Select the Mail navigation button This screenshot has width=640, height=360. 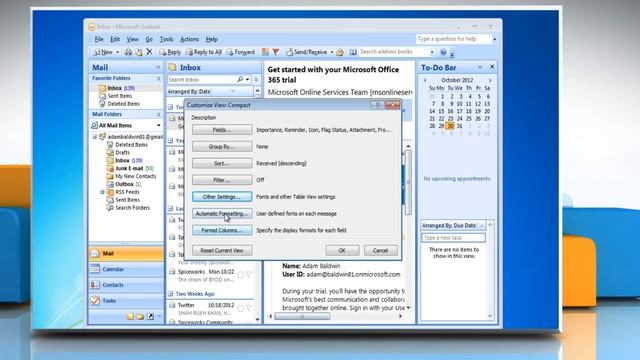coord(126,253)
